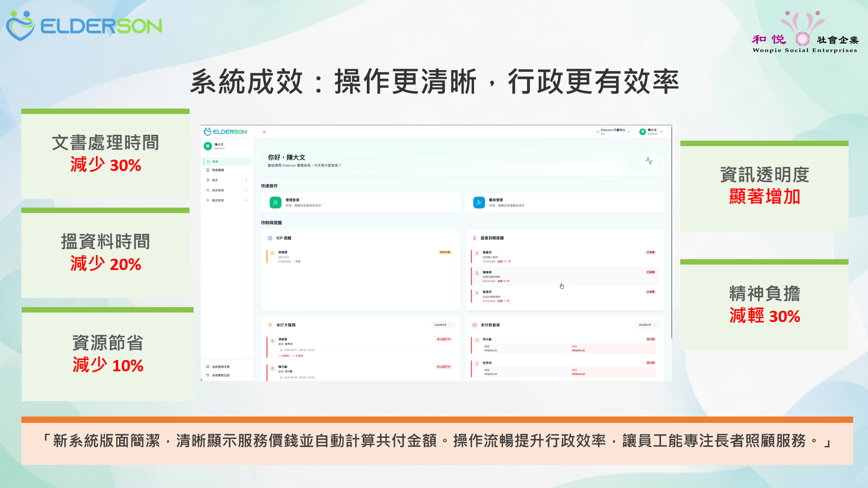Click the 報表 document icon in sidebar
Image resolution: width=868 pixels, height=488 pixels.
pos(208,180)
